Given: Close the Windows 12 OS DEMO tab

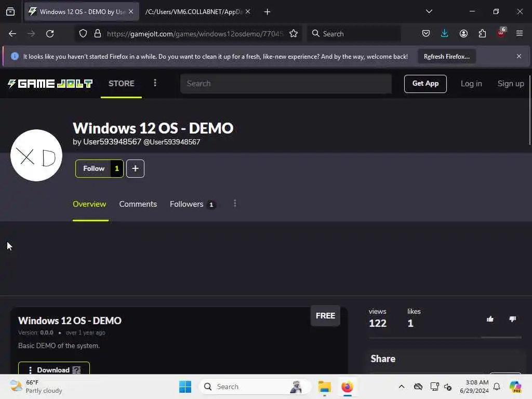Looking at the screenshot, I should point(131,11).
